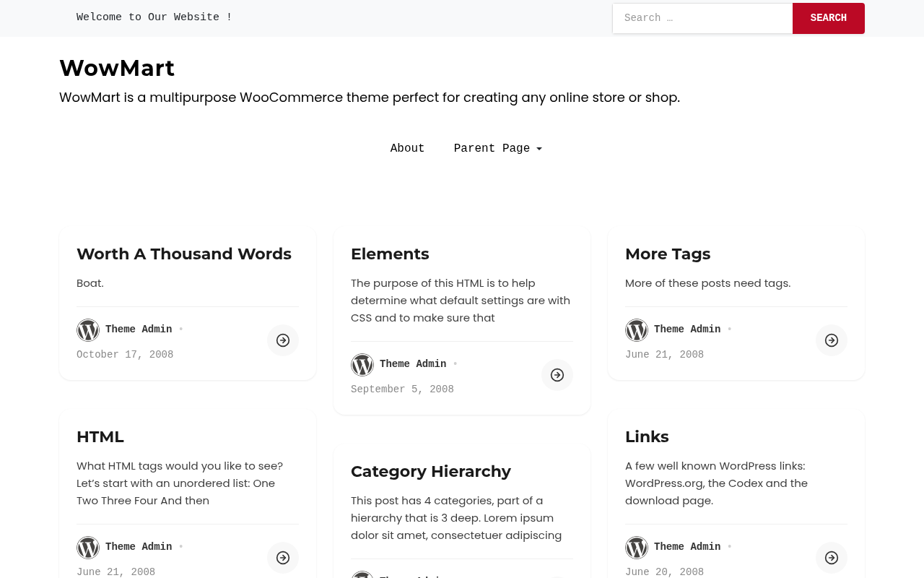The height and width of the screenshot is (578, 924).
Task: Expand the Parent Page dropdown menu
Action: click(497, 149)
